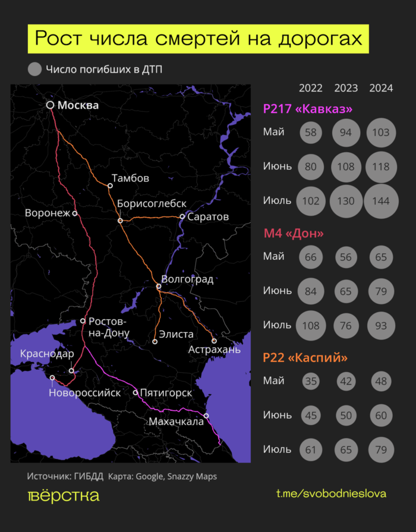The image size is (416, 532).
Task: Click the 93 bubble in М4 July row
Action: [381, 326]
